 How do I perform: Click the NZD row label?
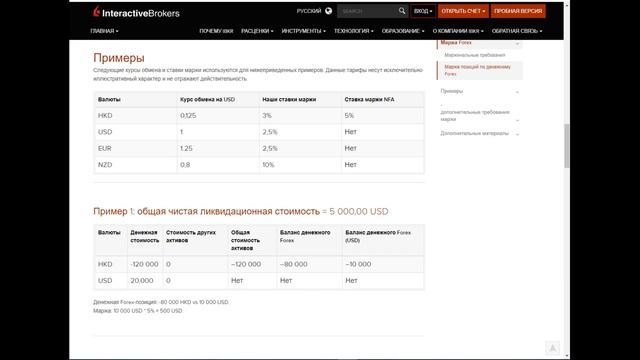coord(105,165)
